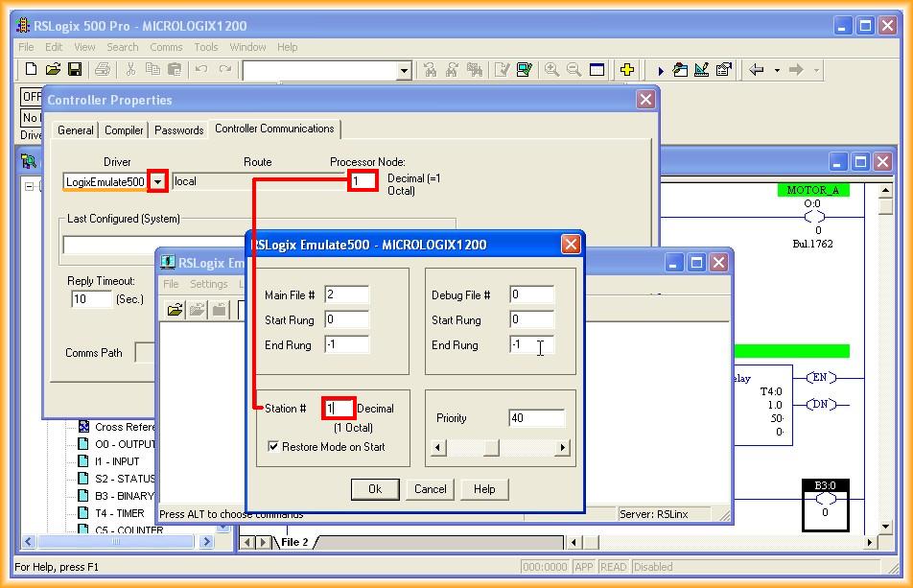Viewport: 913px width, 588px height.
Task: Select T4 - TIMER in project tree
Action: (x=119, y=513)
